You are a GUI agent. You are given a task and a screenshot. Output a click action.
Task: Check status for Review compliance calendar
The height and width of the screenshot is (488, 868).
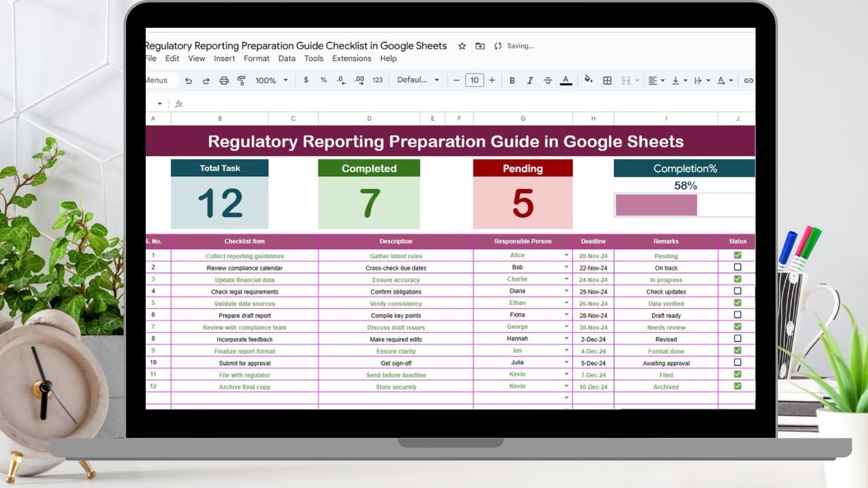pos(738,267)
